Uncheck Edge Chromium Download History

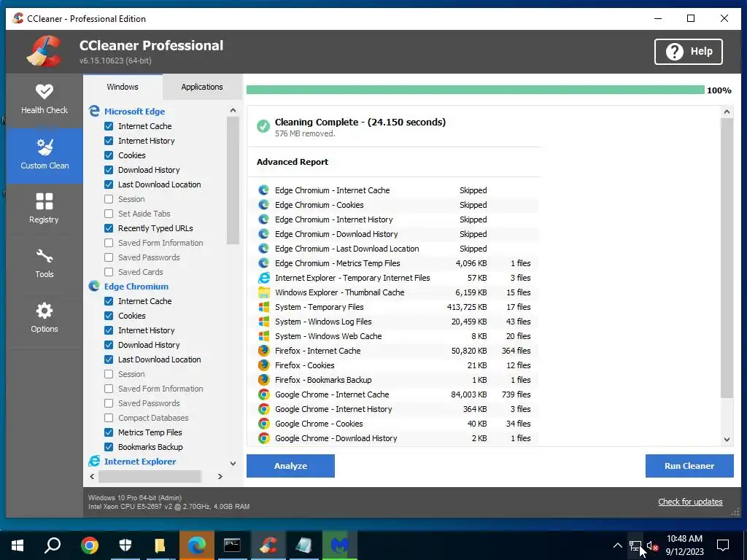pyautogui.click(x=109, y=345)
